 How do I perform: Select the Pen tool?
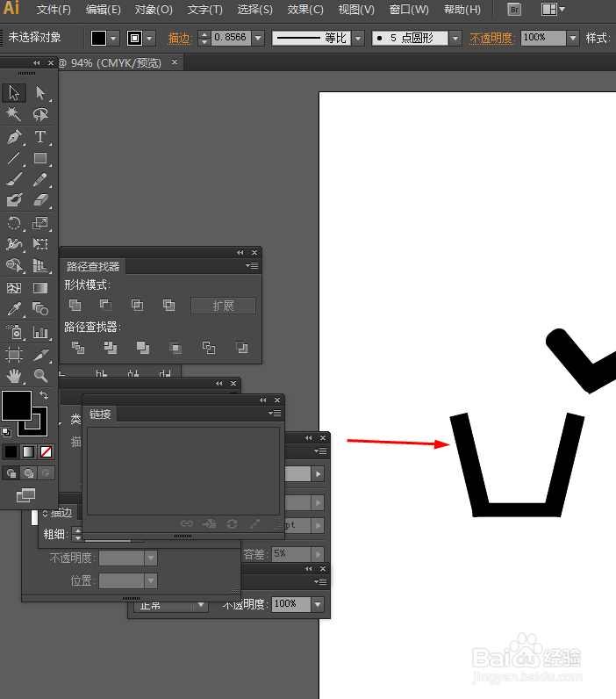pyautogui.click(x=14, y=136)
